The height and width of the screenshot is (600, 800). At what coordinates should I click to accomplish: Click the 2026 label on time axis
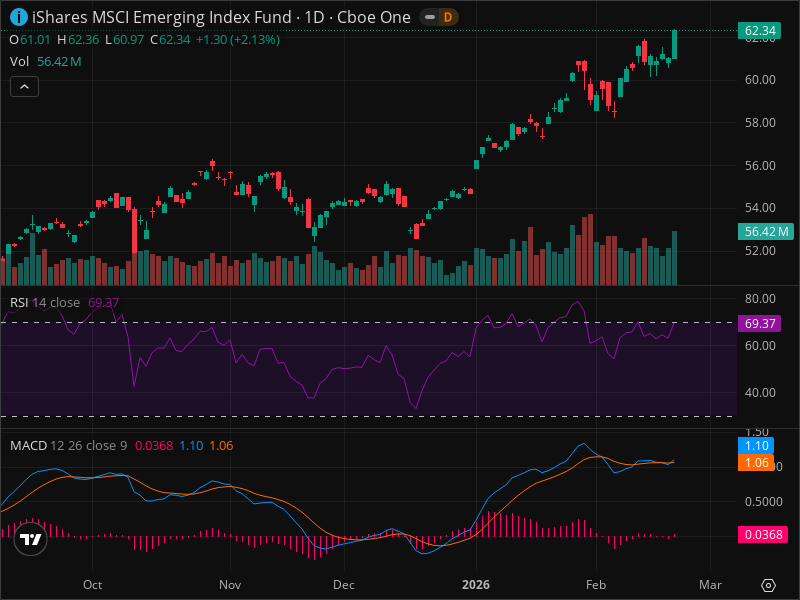(476, 585)
